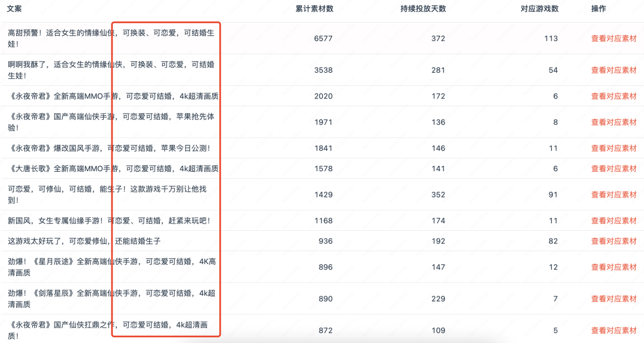Select 《永夜帝君》爆改国风手游 copy text
Viewport: 644px width, 343px height.
point(109,149)
